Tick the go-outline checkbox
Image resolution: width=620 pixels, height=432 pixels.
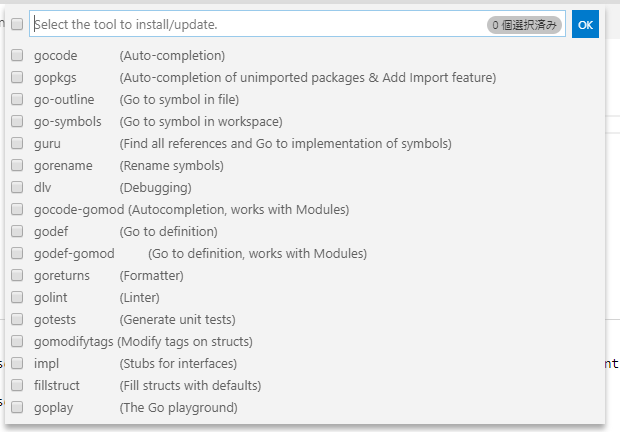pyautogui.click(x=17, y=100)
